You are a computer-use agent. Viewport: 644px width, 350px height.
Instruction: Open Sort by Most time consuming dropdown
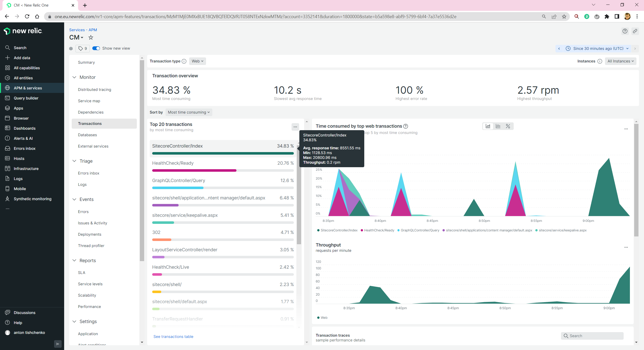point(189,112)
